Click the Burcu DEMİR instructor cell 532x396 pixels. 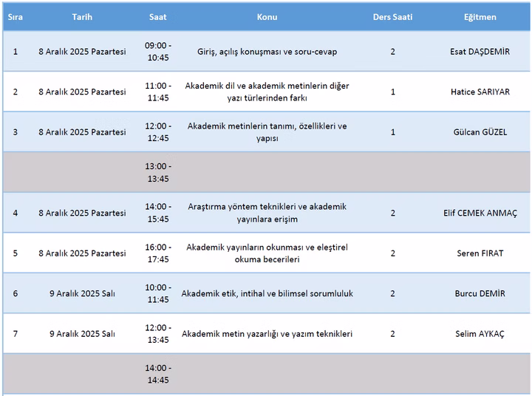tap(480, 293)
